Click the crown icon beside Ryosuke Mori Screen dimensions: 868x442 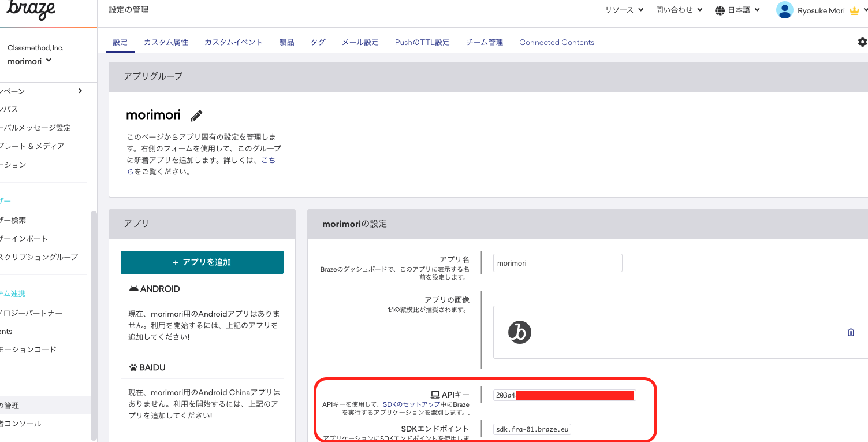click(854, 10)
